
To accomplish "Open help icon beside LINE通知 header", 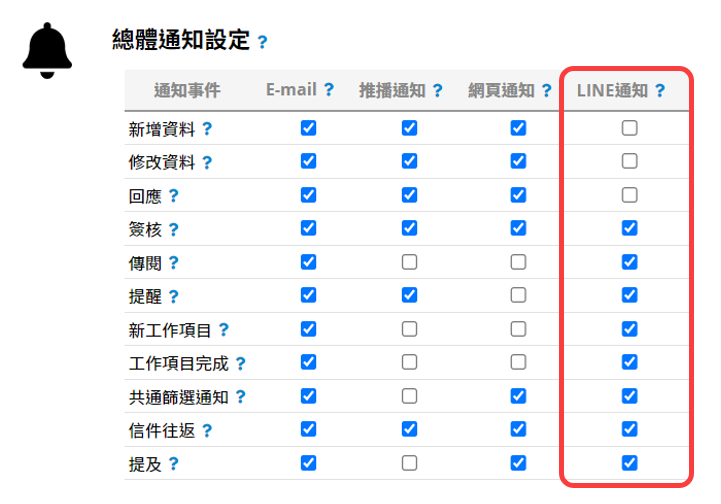I will pyautogui.click(x=660, y=91).
